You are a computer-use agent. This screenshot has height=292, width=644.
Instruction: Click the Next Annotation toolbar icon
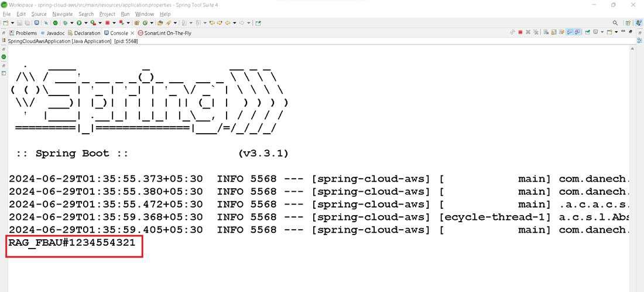(x=184, y=23)
